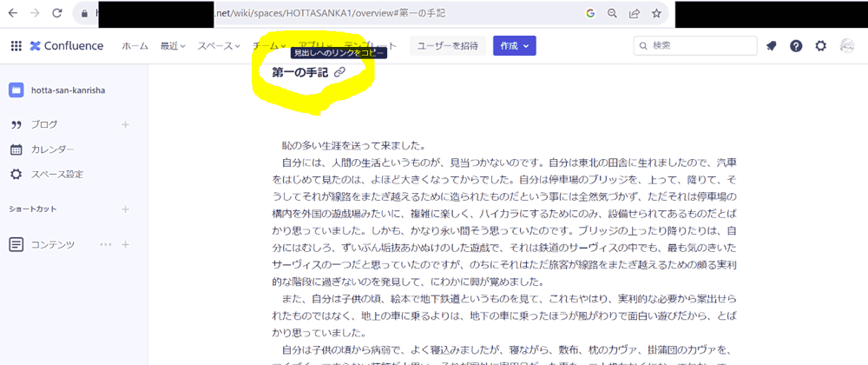Screen dimensions: 868x365
Task: Add a new blog post with plus
Action: coord(125,124)
